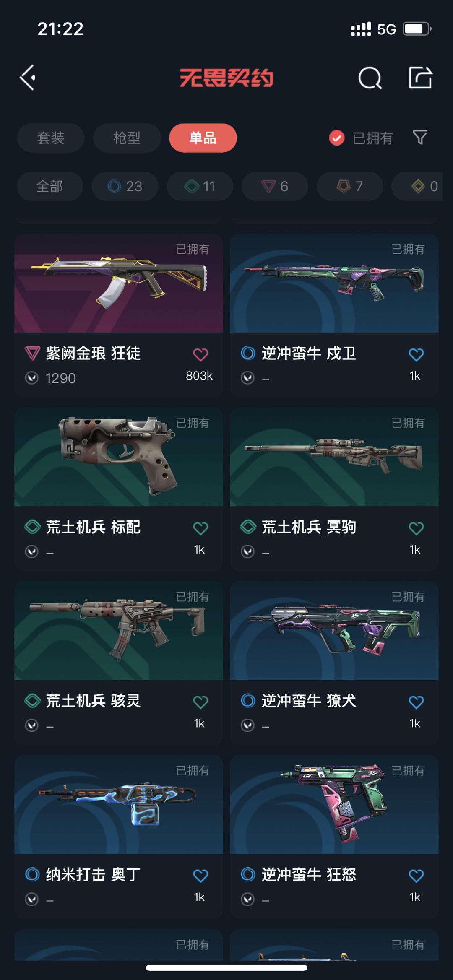Switch to the 套装 tab
The height and width of the screenshot is (980, 453).
[x=51, y=138]
